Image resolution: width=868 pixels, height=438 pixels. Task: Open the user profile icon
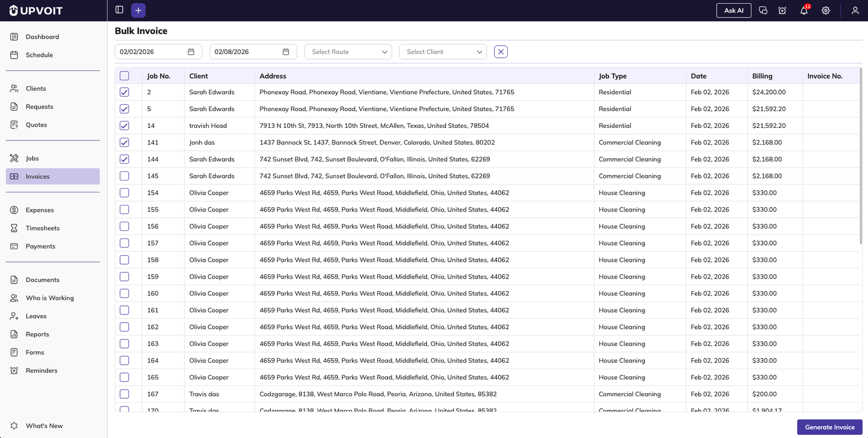(855, 10)
